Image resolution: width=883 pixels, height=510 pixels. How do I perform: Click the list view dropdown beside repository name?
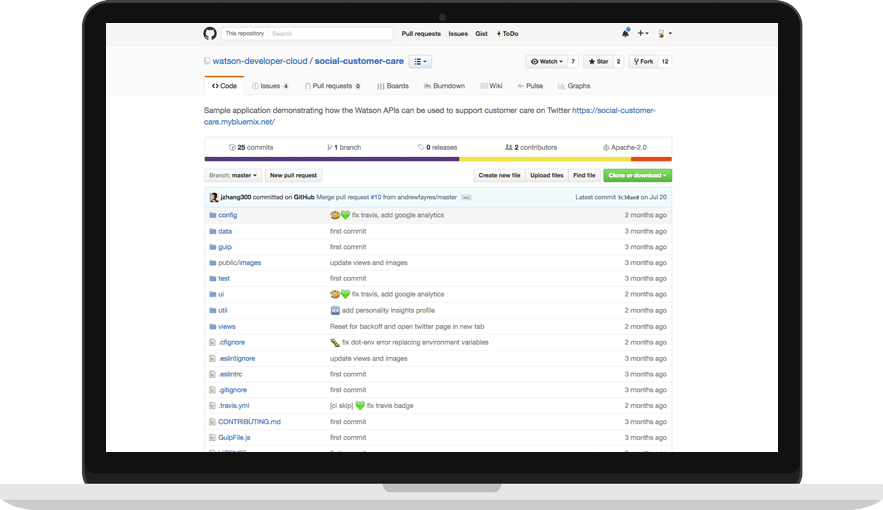tap(420, 61)
